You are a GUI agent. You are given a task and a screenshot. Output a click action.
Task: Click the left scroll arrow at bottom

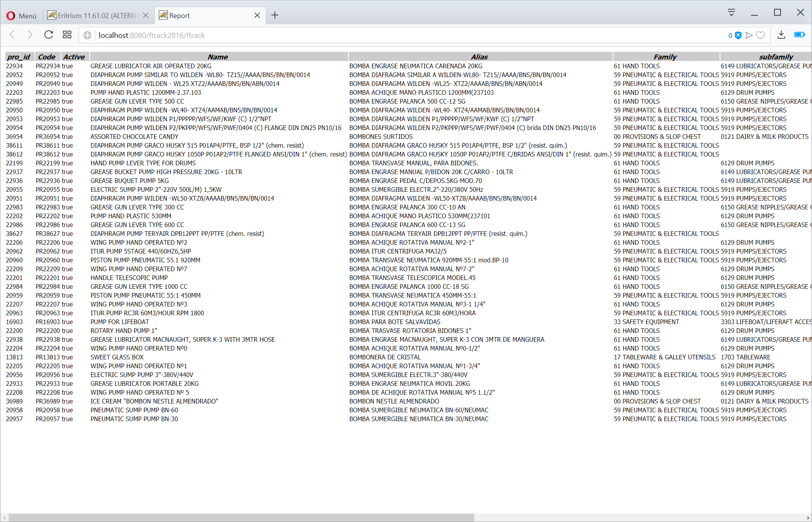coord(4,518)
